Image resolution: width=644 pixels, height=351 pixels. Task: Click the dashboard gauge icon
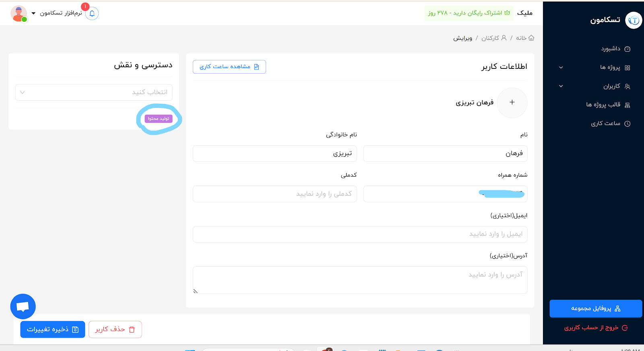627,49
